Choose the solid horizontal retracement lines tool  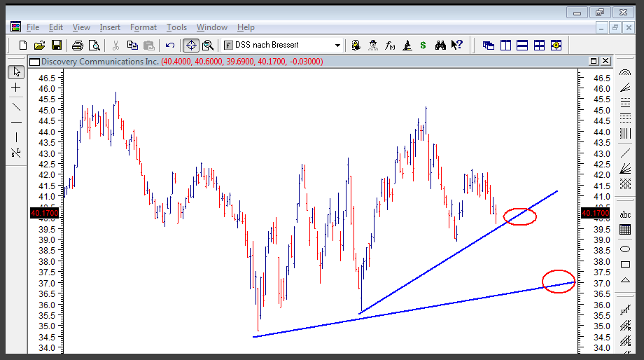coord(625,102)
